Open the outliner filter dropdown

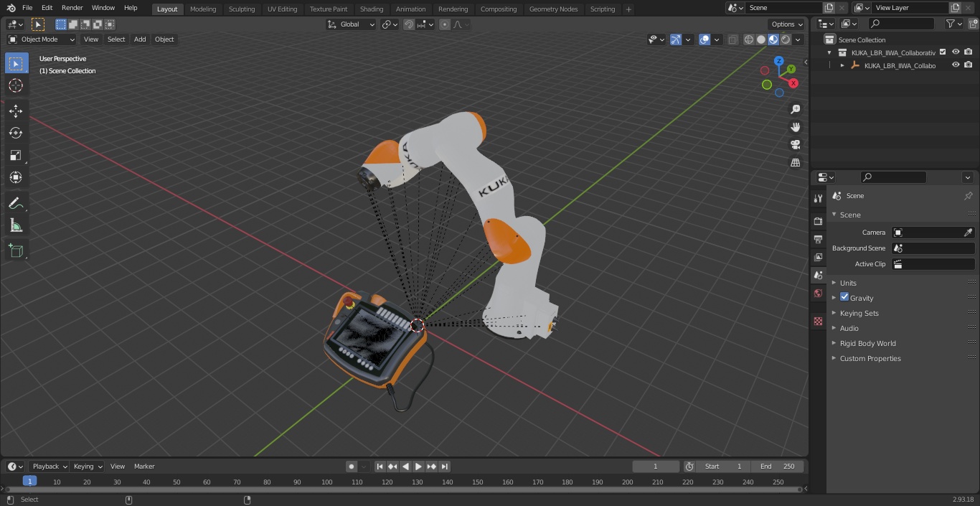point(953,24)
